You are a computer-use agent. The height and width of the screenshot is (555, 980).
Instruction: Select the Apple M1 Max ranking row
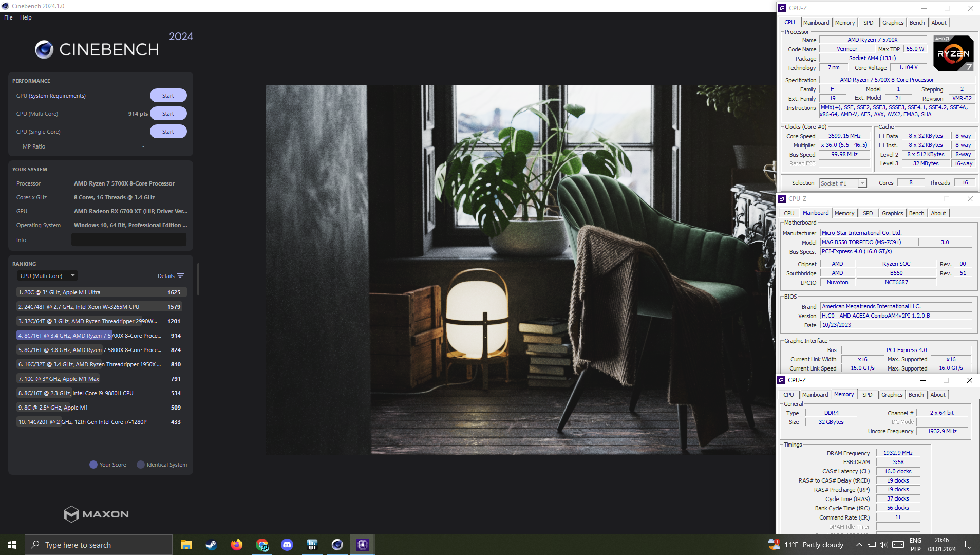pos(101,379)
